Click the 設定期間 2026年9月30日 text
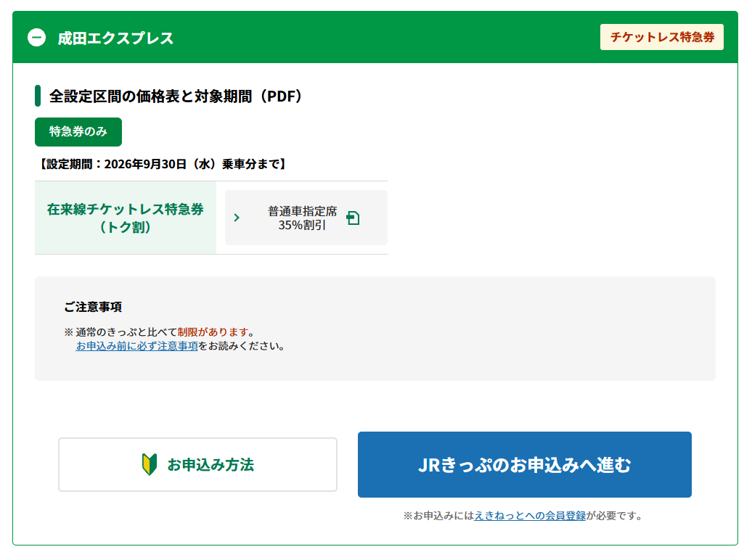 coord(162,165)
